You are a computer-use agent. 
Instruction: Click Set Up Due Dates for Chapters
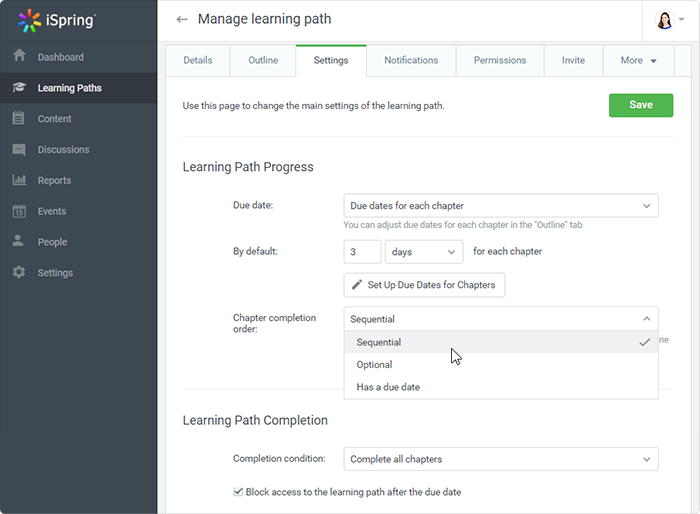click(x=424, y=285)
